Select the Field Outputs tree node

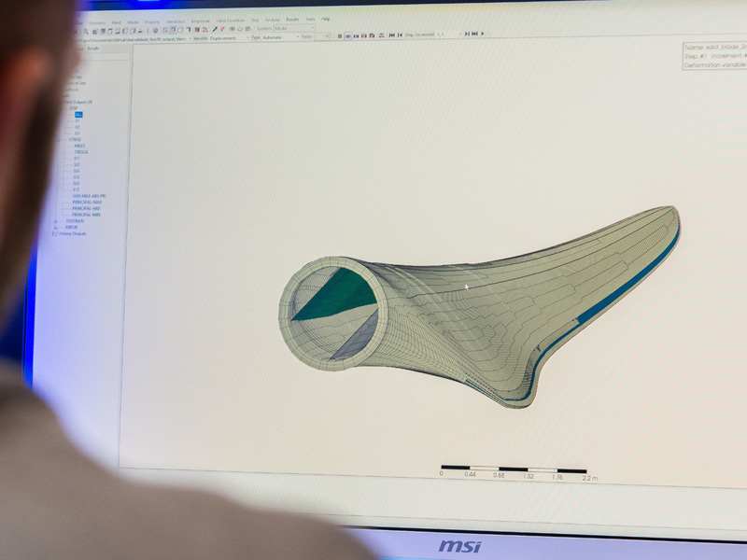click(x=79, y=102)
